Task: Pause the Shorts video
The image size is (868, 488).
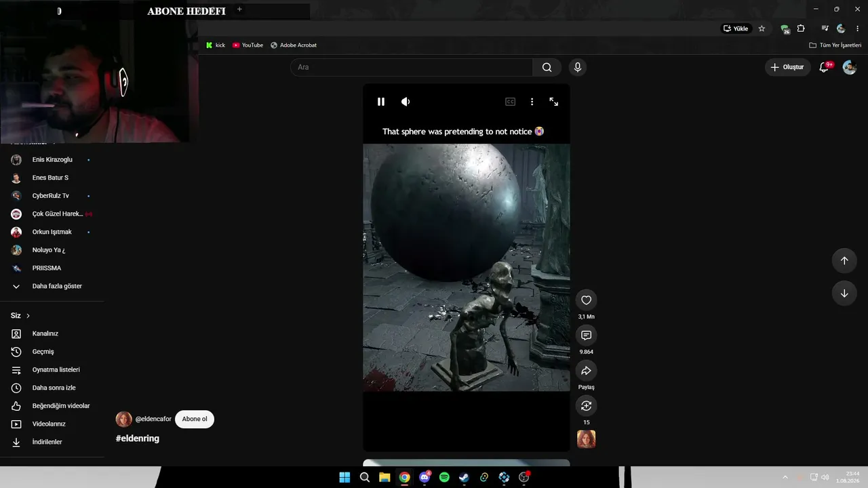Action: click(381, 102)
